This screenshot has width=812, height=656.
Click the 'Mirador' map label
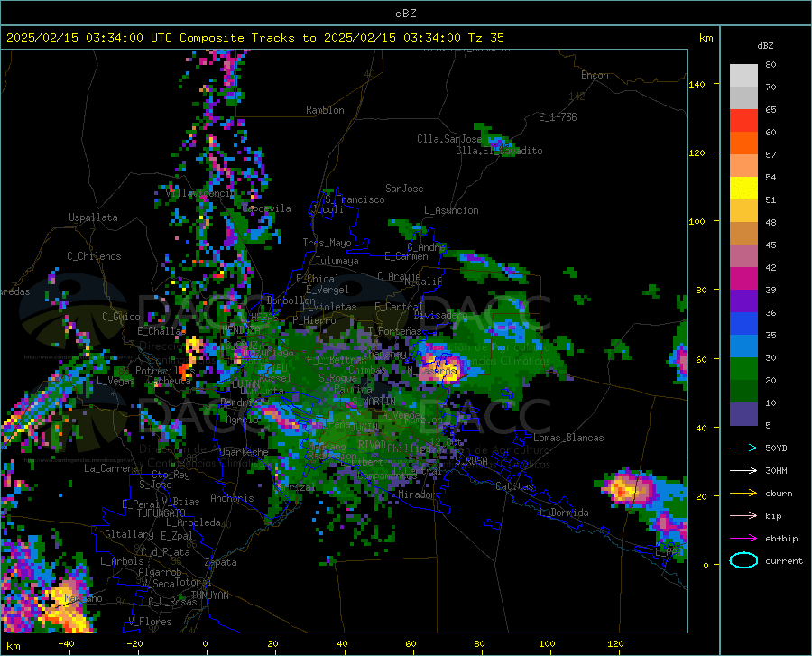click(417, 494)
